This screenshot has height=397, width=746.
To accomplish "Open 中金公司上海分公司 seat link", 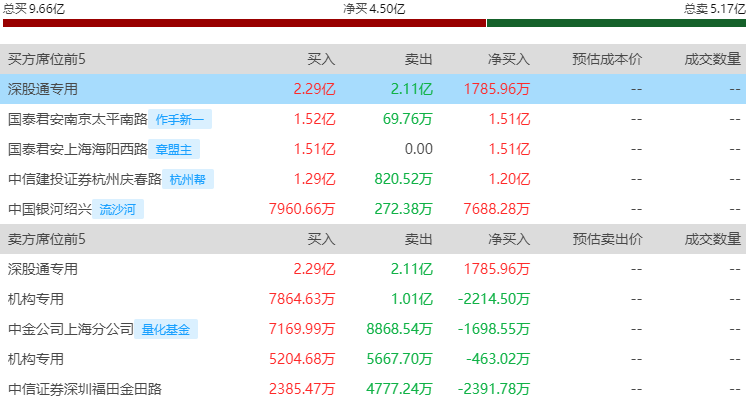I will pos(71,329).
